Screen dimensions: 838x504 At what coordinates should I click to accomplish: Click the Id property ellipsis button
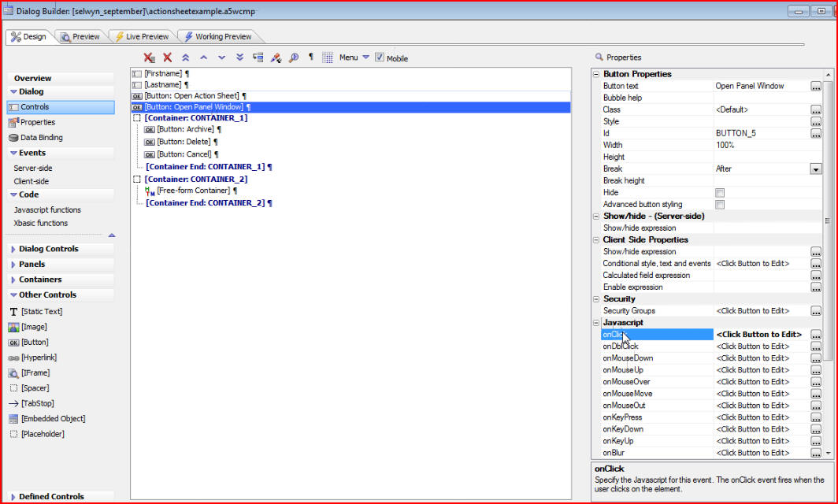[816, 134]
